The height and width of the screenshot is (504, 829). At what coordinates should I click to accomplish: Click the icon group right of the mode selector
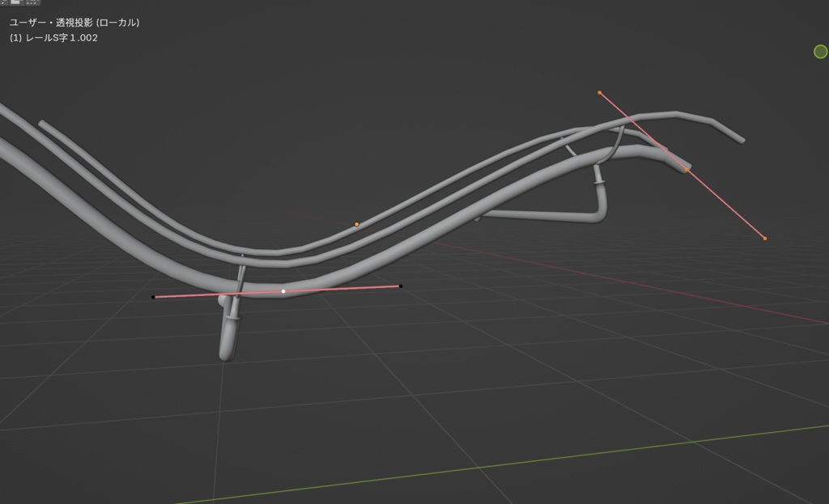31,4
